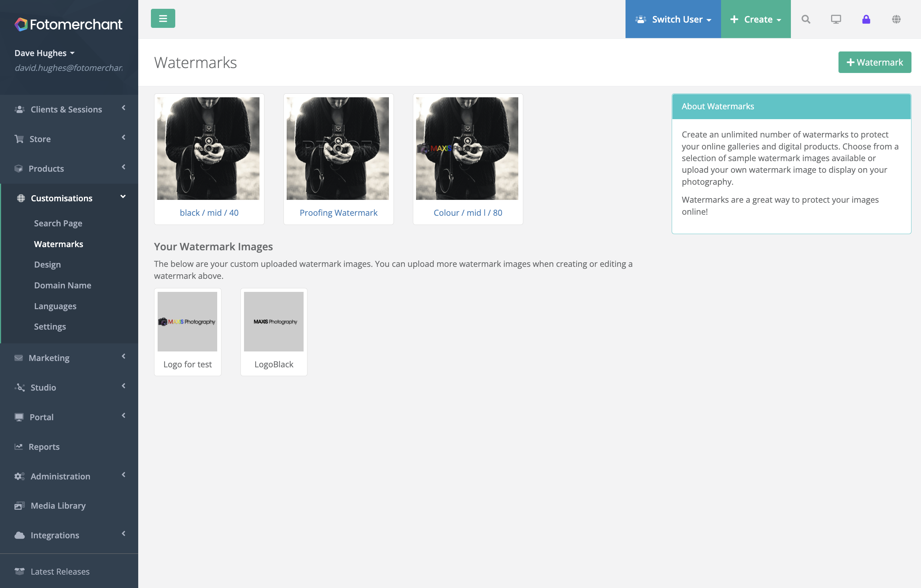Collapse the Customisations menu chevron
The image size is (921, 588).
[123, 197]
